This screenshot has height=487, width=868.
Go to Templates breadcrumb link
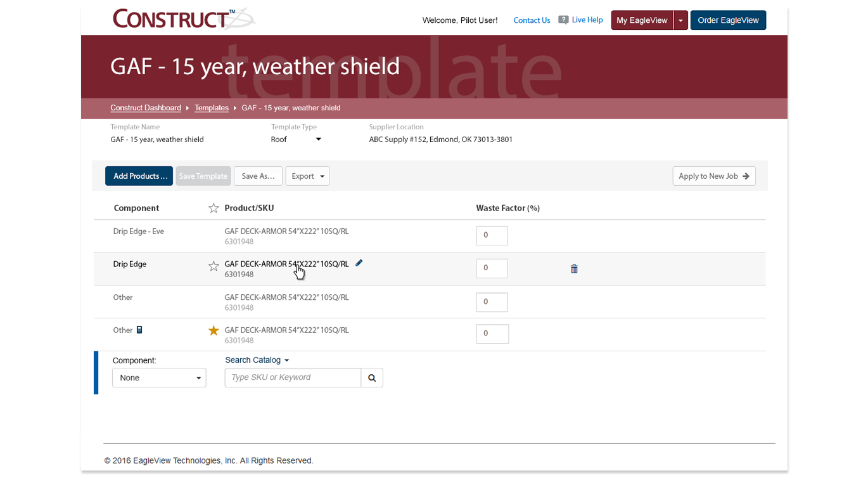(x=212, y=108)
